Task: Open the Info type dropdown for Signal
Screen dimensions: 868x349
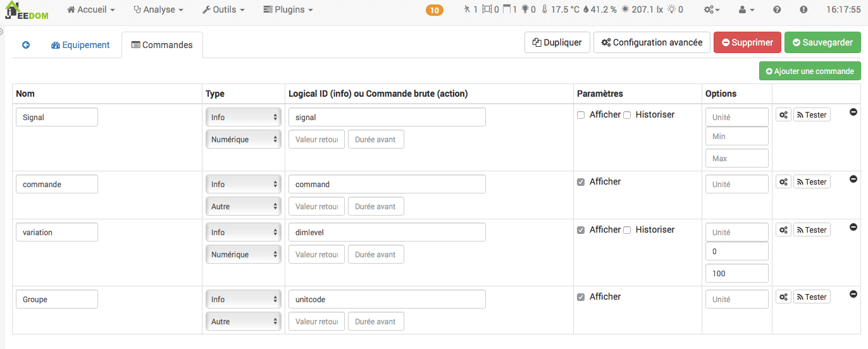Action: click(244, 117)
